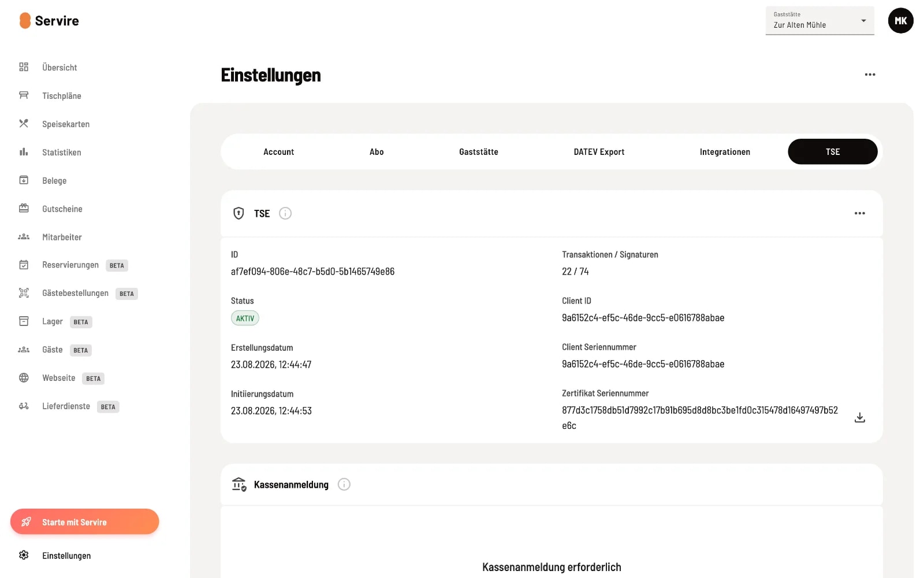Switch to the DATEV Export tab

click(599, 151)
